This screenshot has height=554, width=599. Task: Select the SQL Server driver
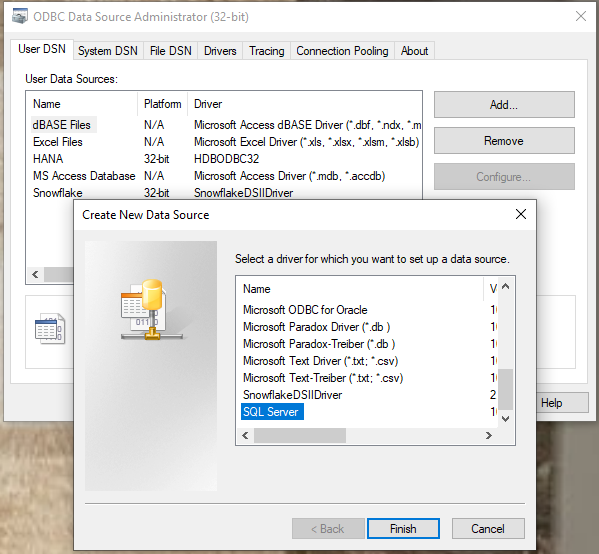point(272,411)
